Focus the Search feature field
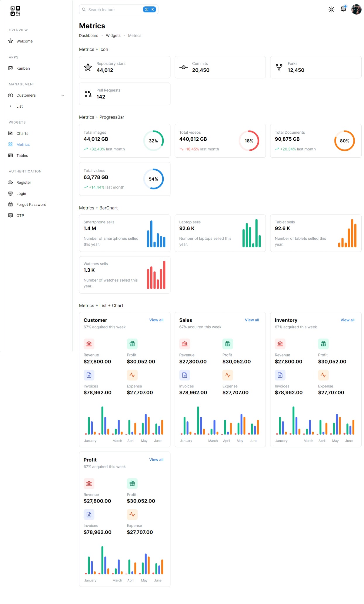This screenshot has width=364, height=604. click(x=118, y=9)
